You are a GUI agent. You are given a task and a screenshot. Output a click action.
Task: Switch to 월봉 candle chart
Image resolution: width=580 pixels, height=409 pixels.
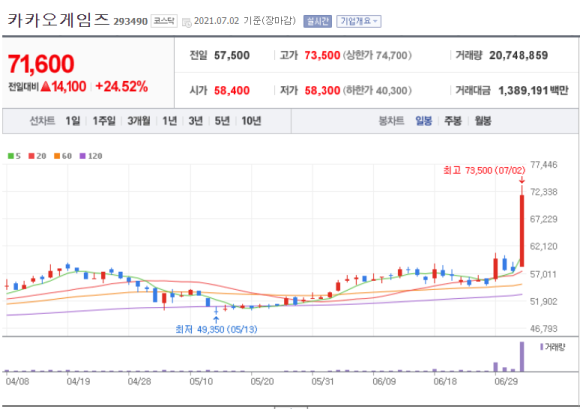(x=483, y=121)
